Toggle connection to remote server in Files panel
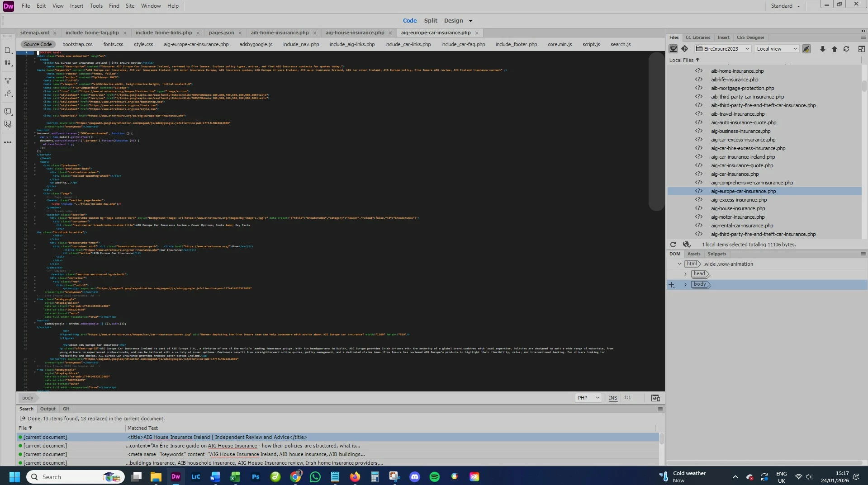 (673, 49)
